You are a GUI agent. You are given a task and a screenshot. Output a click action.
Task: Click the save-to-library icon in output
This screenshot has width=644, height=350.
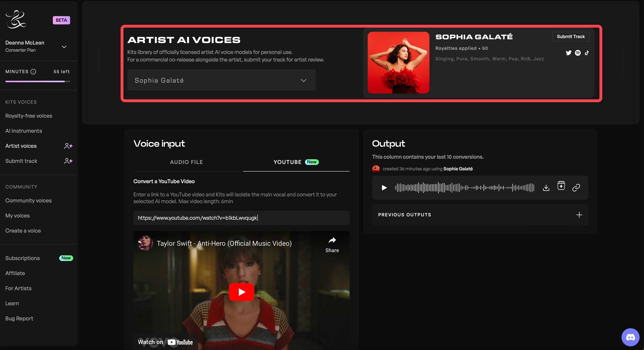561,186
